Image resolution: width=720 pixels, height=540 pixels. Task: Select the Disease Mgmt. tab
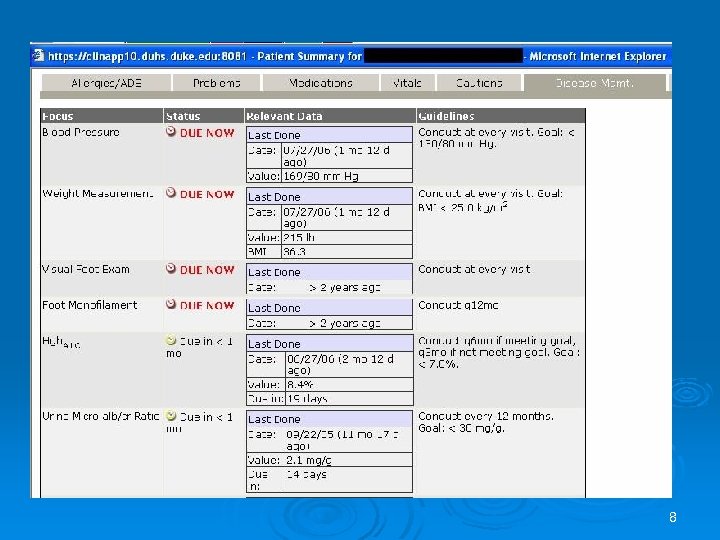point(595,83)
